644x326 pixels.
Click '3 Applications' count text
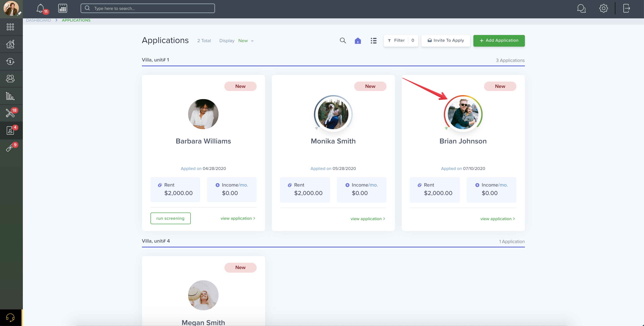pos(510,60)
